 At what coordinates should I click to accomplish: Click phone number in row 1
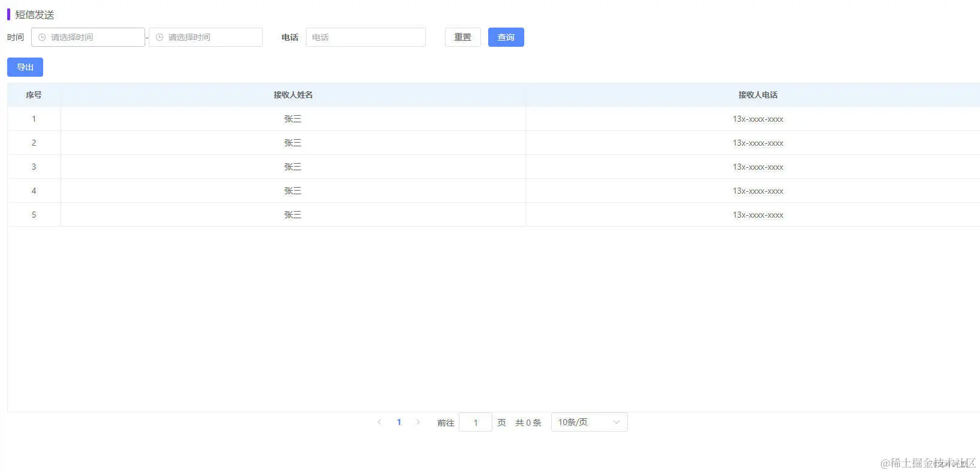point(758,119)
